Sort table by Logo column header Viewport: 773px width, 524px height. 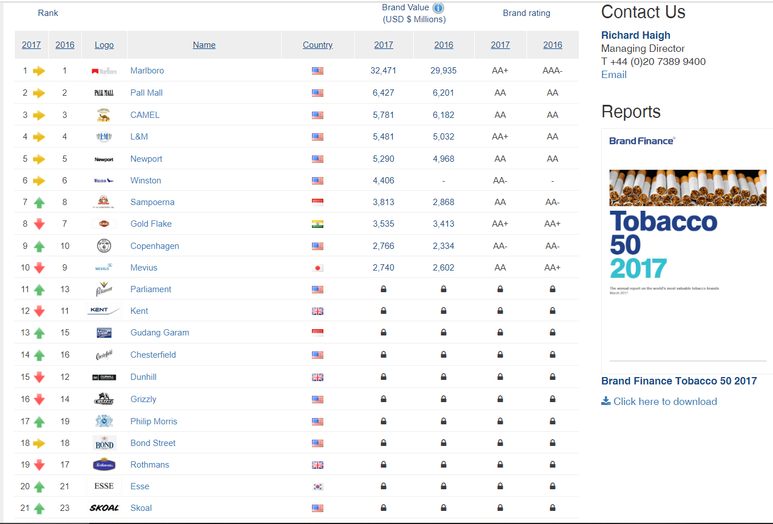104,45
